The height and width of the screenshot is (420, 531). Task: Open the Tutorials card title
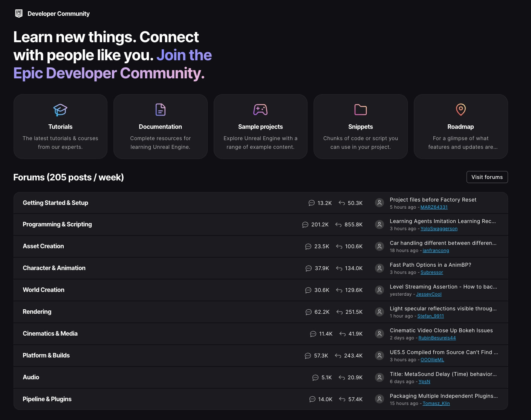point(60,127)
